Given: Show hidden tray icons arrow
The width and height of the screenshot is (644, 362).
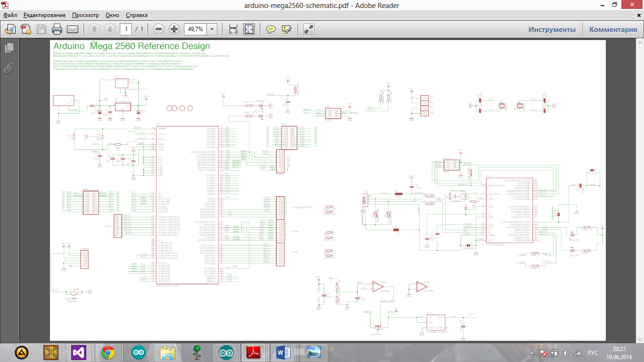Looking at the screenshot, I should click(x=531, y=353).
